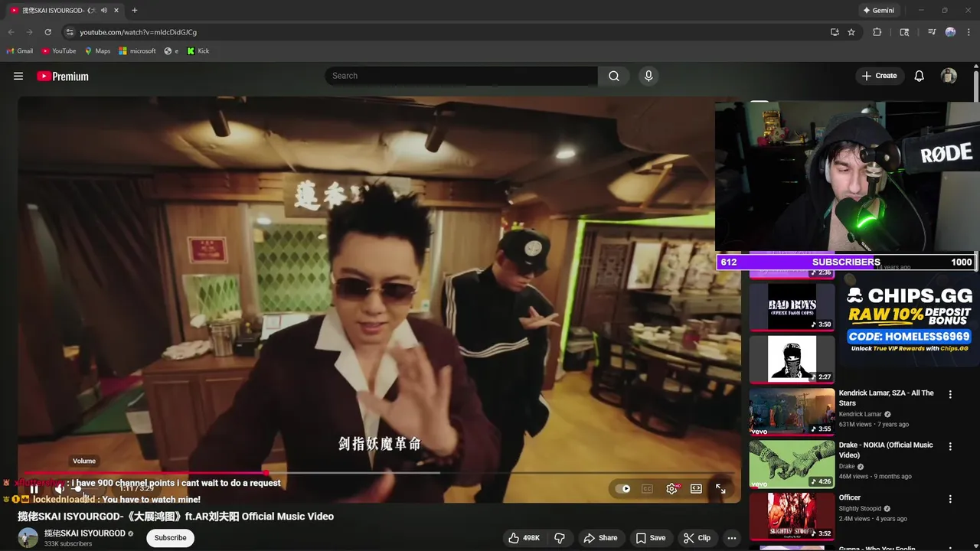Bookmark this page with star icon
The image size is (980, 551).
(x=851, y=32)
